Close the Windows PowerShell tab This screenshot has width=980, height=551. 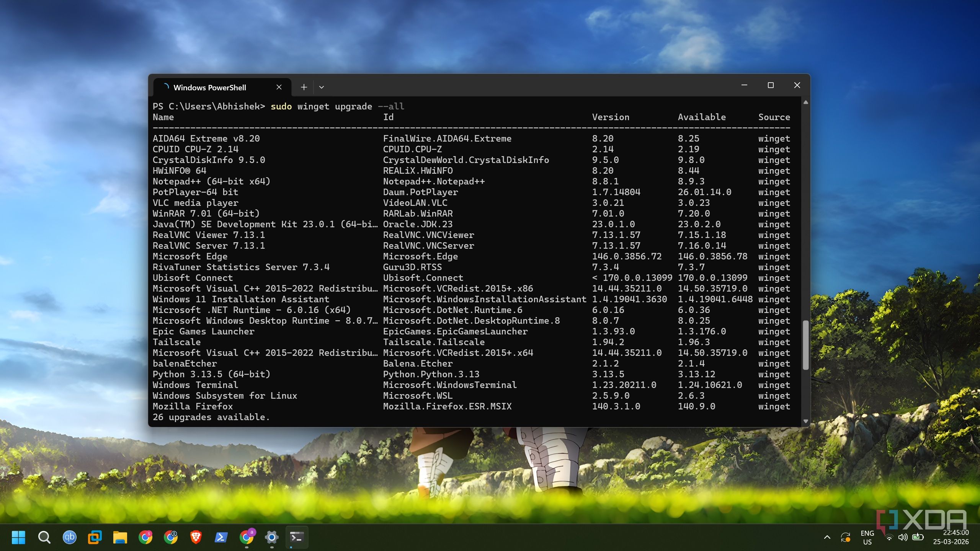[x=279, y=87]
